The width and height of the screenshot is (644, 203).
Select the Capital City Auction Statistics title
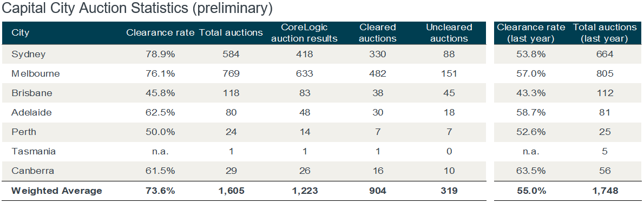pos(137,9)
